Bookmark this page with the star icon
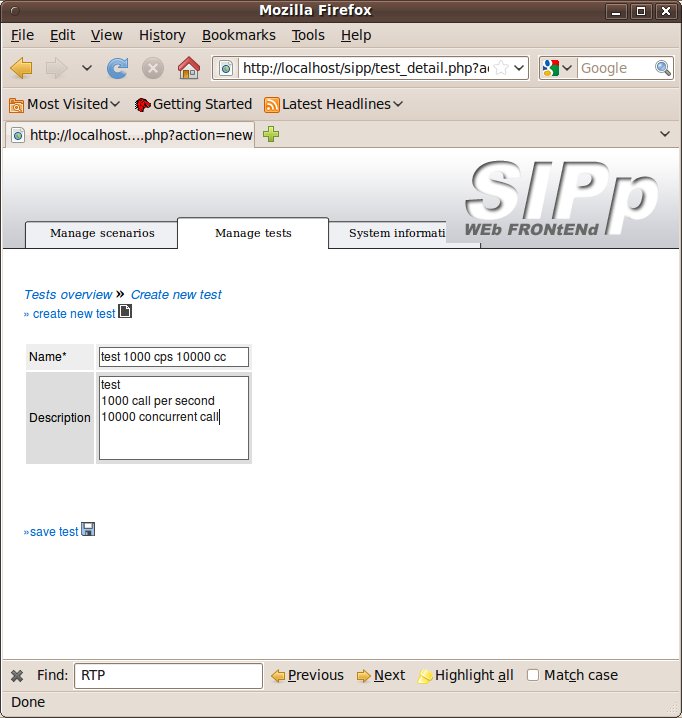 tap(502, 68)
